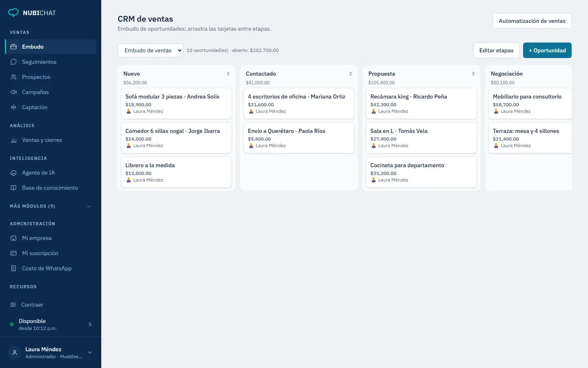Open the Mobiliario para consultorio card
This screenshot has height=368, width=588.
pyautogui.click(x=530, y=103)
